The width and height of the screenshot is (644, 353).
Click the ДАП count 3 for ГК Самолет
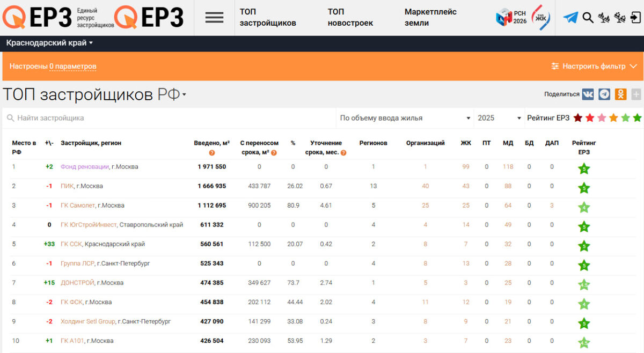click(x=552, y=205)
